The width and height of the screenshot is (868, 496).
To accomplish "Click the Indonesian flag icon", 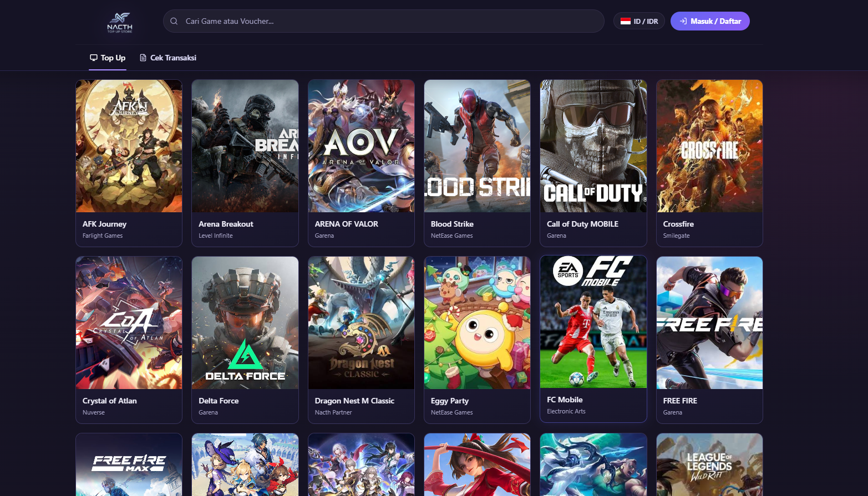I will tap(626, 21).
